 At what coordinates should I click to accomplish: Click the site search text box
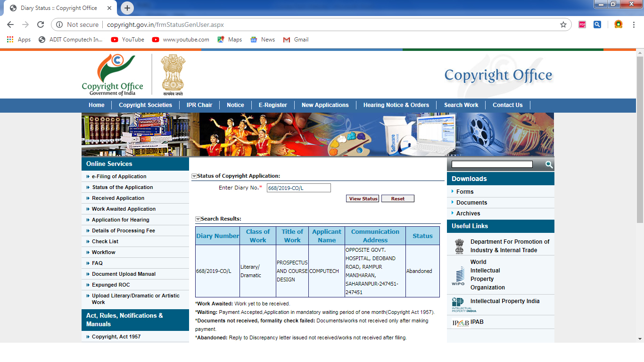tap(492, 165)
